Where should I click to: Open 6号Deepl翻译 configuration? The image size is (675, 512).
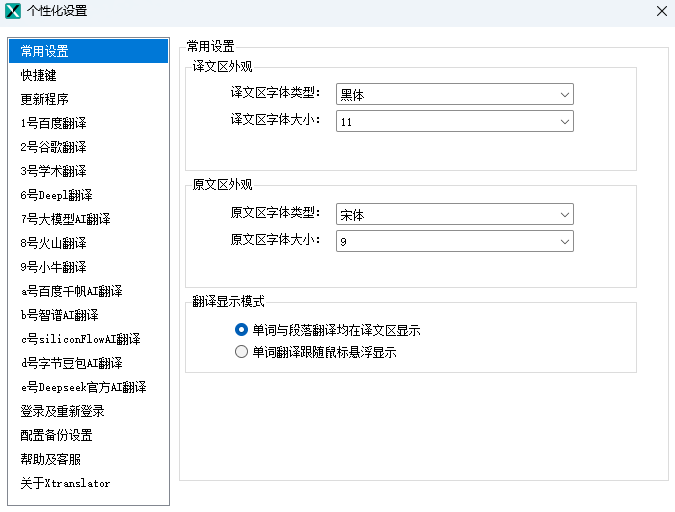point(56,195)
